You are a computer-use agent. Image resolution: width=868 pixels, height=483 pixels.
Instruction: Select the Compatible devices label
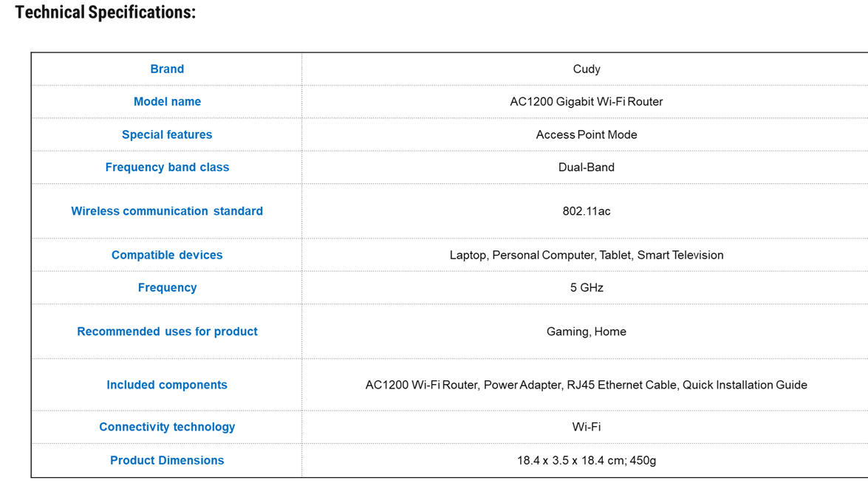[x=167, y=255]
